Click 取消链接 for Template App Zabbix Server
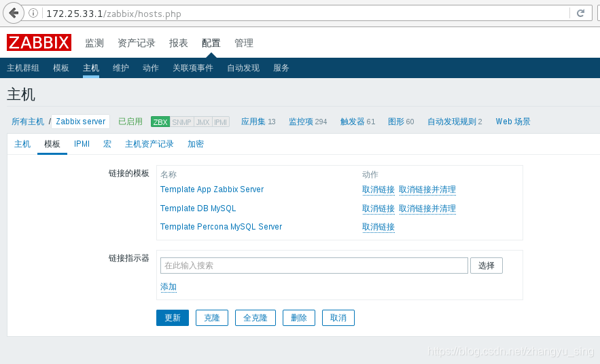The image size is (600, 364). click(x=378, y=189)
